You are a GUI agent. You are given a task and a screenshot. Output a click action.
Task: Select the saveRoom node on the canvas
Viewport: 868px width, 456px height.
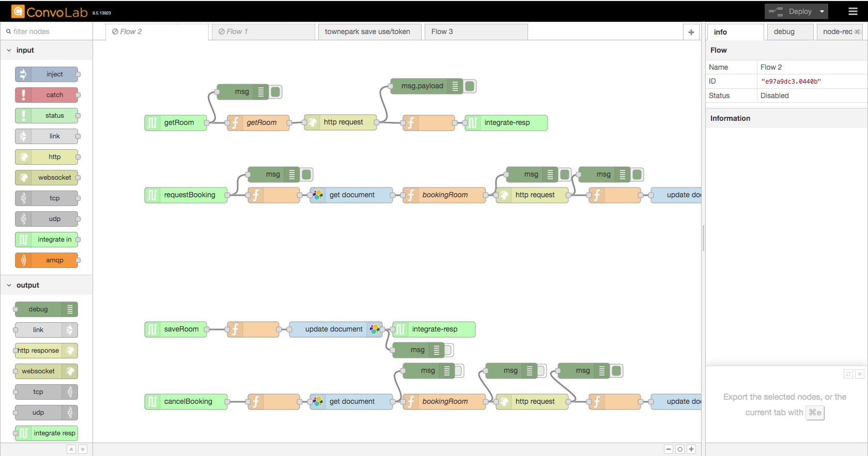(176, 329)
